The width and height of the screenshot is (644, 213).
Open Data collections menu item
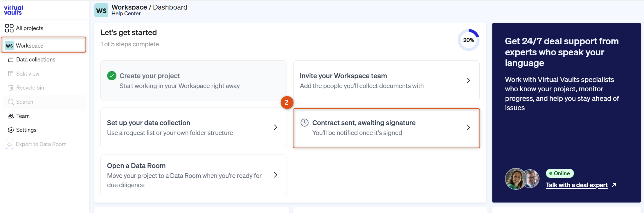(x=36, y=59)
